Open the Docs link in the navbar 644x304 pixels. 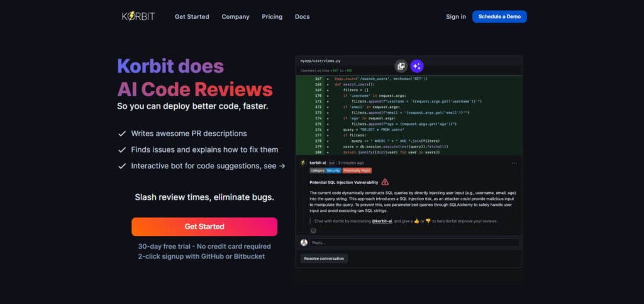click(303, 17)
